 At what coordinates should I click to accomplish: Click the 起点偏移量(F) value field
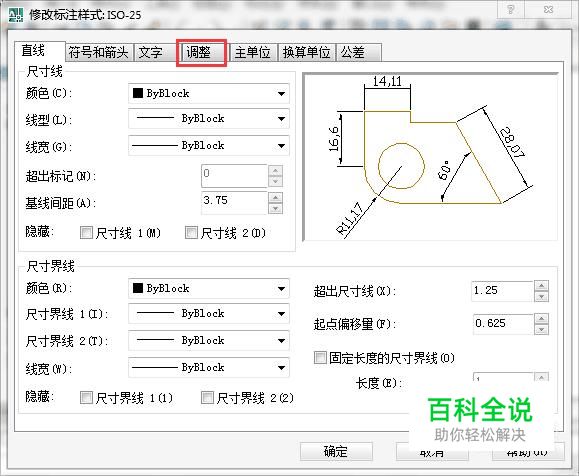[x=503, y=324]
